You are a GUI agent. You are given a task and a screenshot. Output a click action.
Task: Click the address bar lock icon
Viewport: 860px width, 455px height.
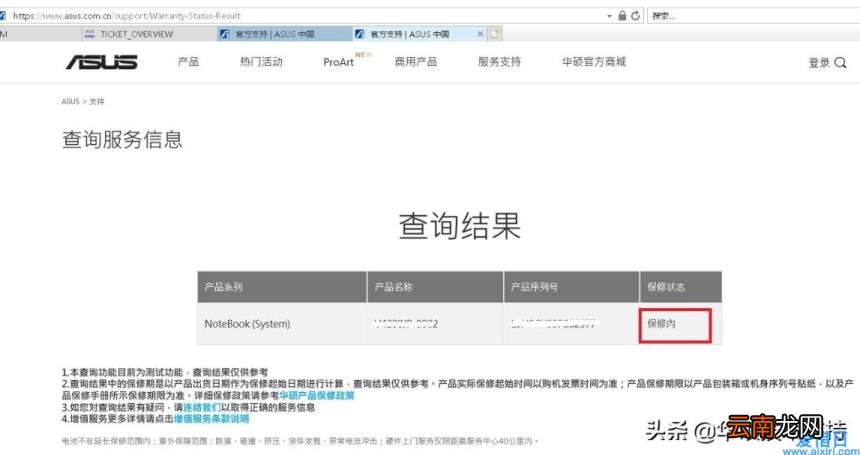point(623,16)
